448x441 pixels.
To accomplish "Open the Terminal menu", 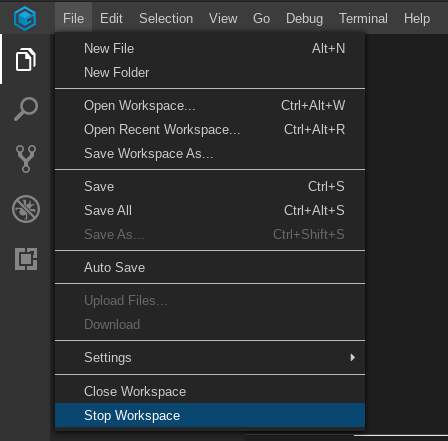I will tap(363, 18).
